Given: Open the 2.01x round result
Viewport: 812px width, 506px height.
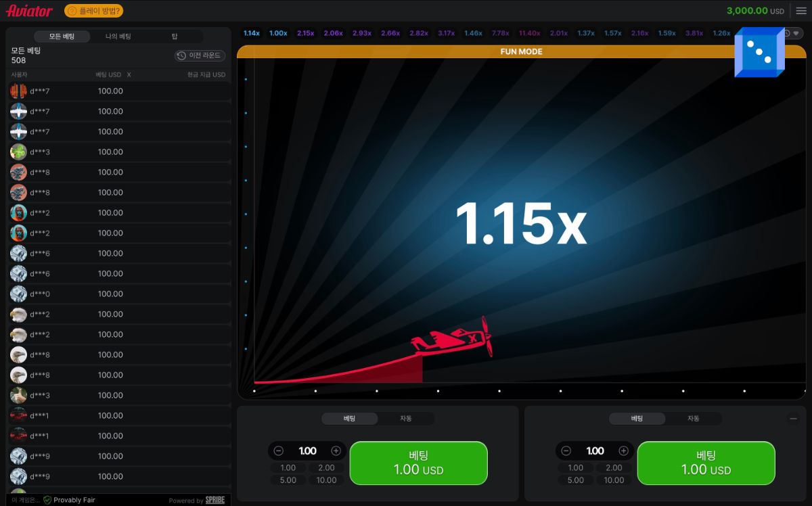Looking at the screenshot, I should 559,33.
